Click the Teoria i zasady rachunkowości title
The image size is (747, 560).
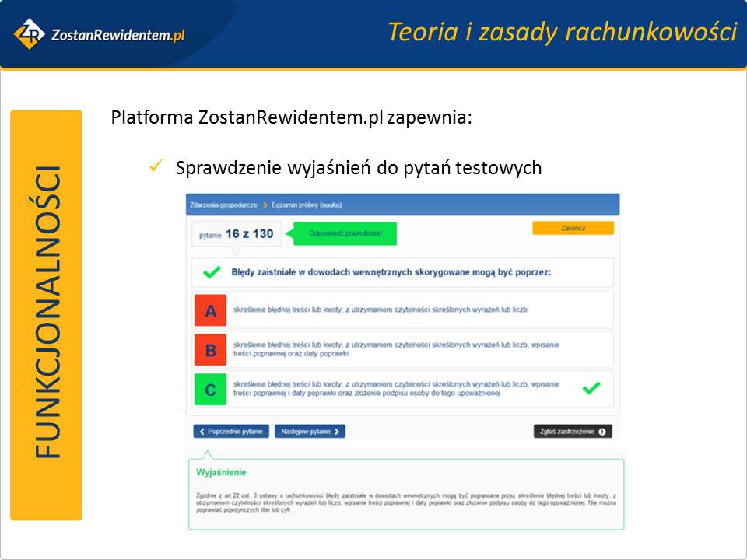pyautogui.click(x=562, y=32)
